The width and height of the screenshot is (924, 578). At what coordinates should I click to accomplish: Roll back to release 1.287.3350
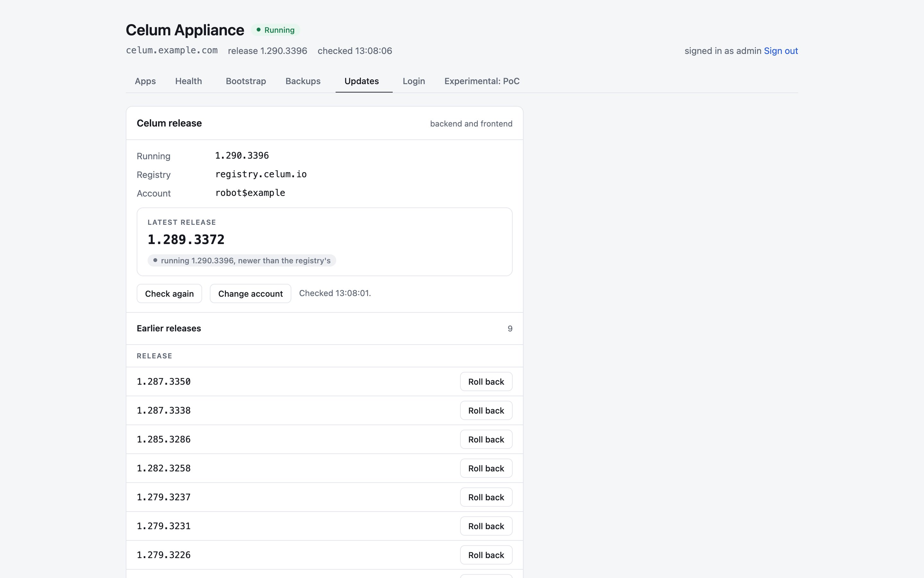[486, 381]
